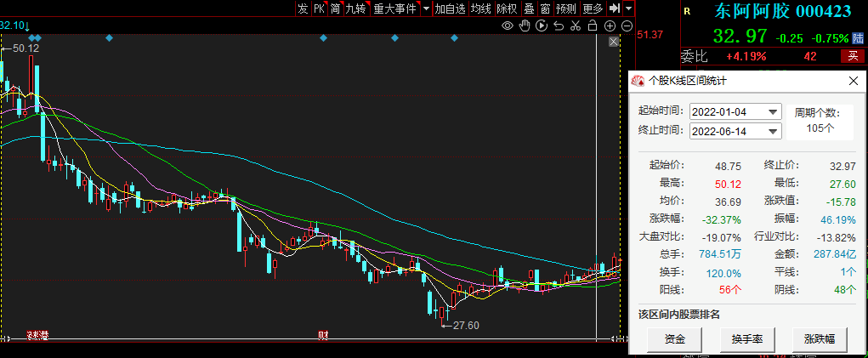Zoom out with the minus circle icon
The image size is (868, 358).
coord(627,26)
